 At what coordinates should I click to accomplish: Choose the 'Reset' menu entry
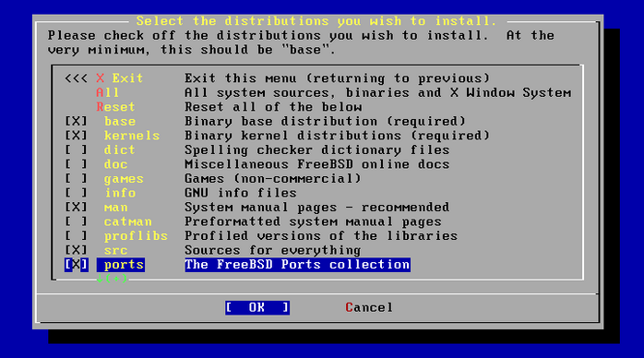[x=116, y=107]
